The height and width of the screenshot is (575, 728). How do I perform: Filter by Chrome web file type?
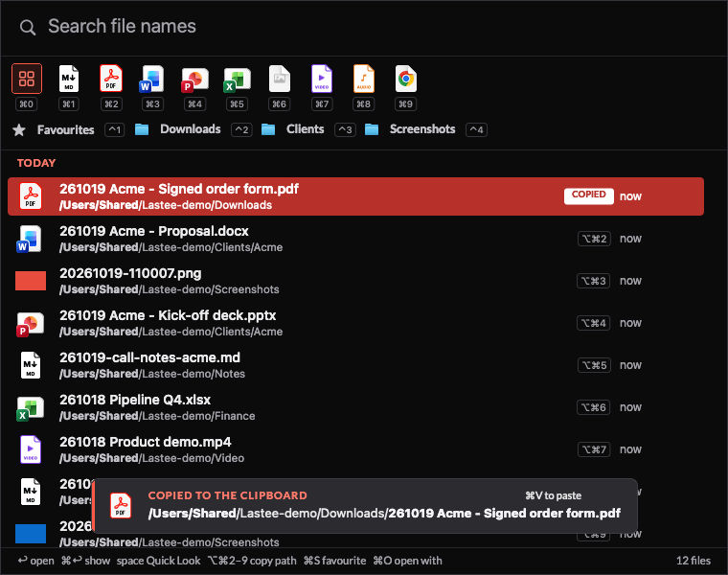coord(406,79)
